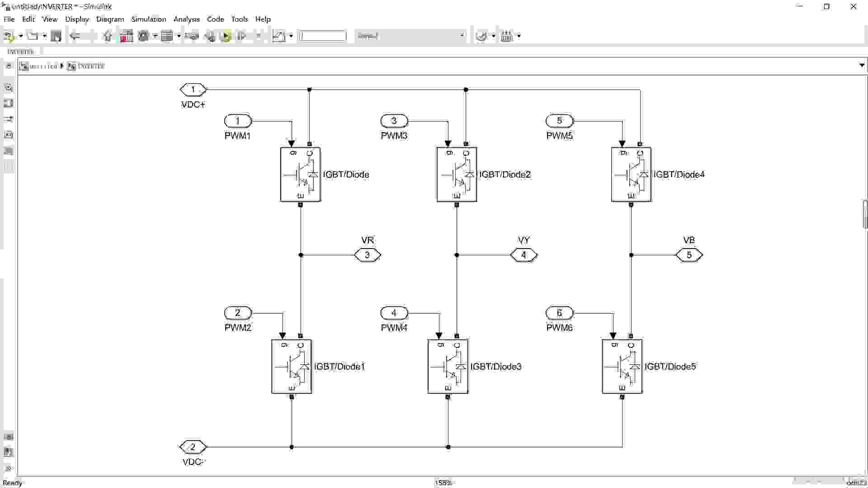Navigate Back using the left arrow icon
This screenshot has height=488, width=868.
pos(75,36)
